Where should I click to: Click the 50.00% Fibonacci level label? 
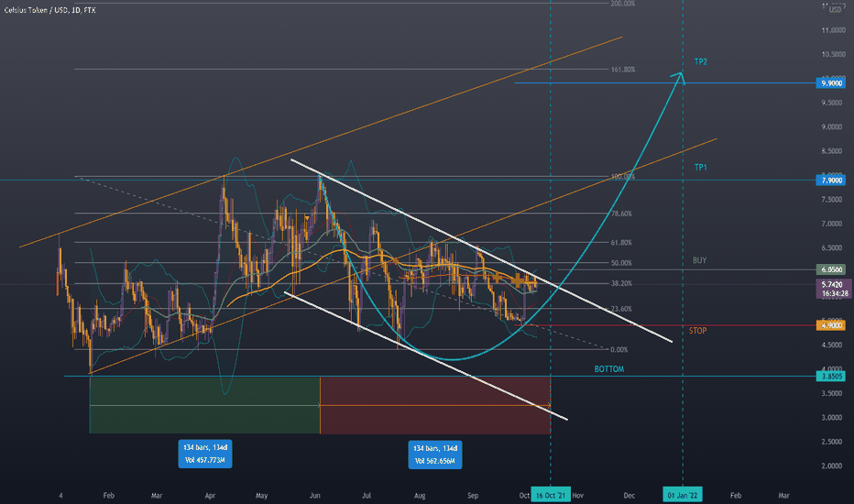pyautogui.click(x=621, y=263)
